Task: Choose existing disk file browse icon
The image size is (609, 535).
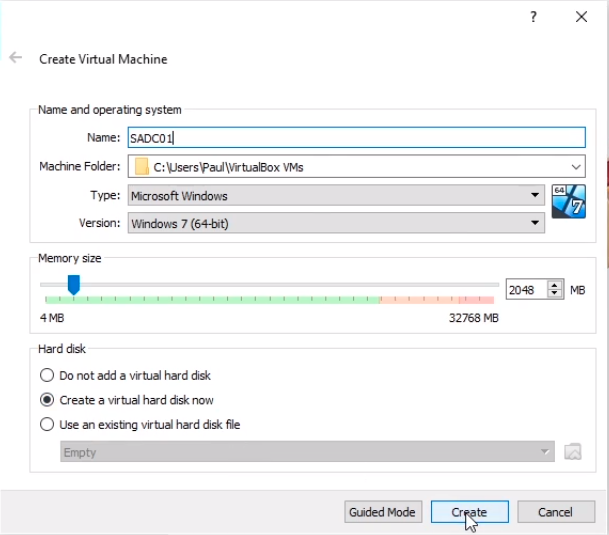Action: [x=572, y=451]
